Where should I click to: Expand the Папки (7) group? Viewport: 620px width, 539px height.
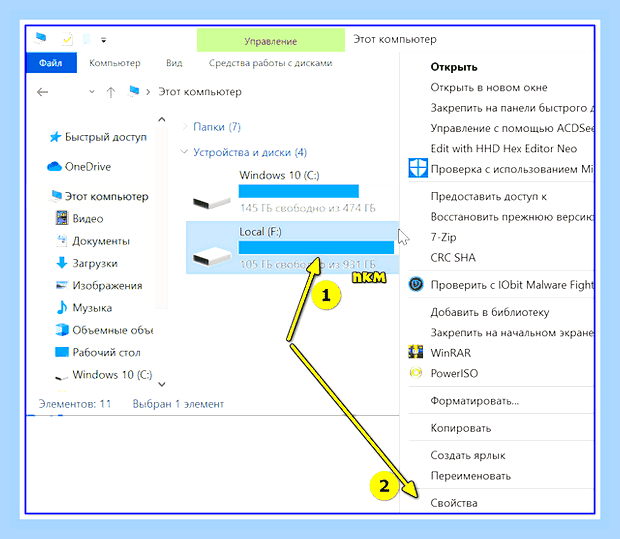tap(217, 127)
